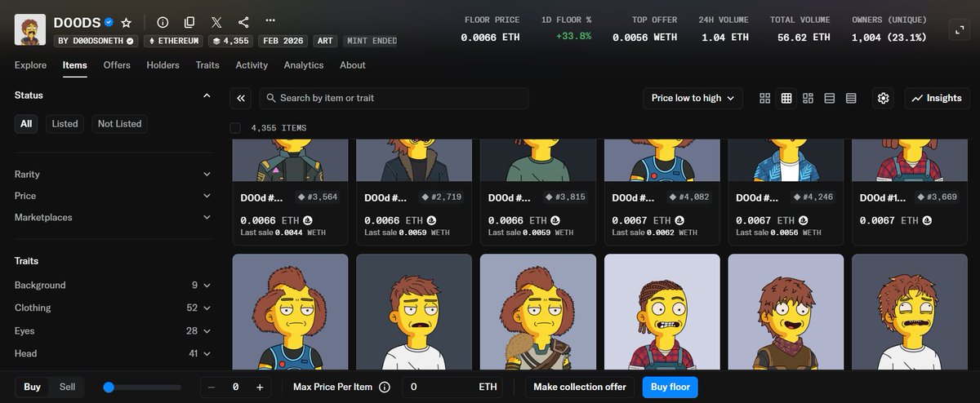
Task: Click the Last sale 0.0044 WETH text
Action: coord(284,232)
